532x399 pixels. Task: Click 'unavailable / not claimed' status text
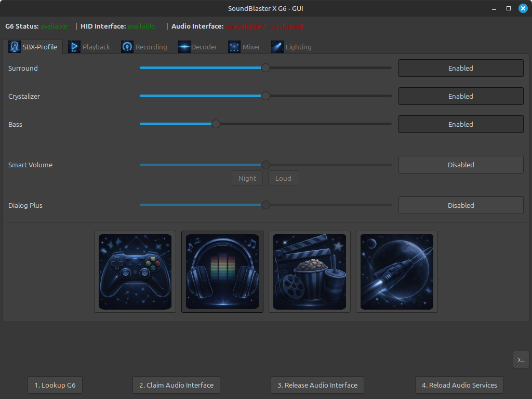coord(264,26)
